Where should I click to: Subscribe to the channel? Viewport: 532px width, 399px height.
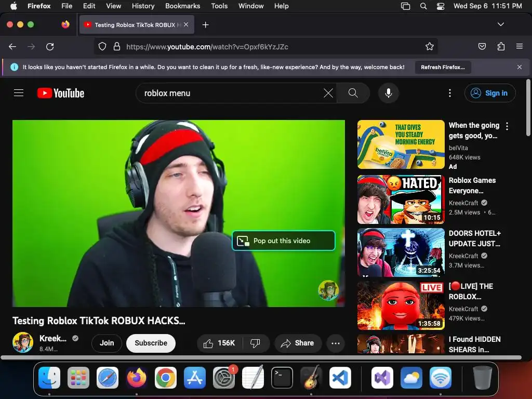click(151, 343)
